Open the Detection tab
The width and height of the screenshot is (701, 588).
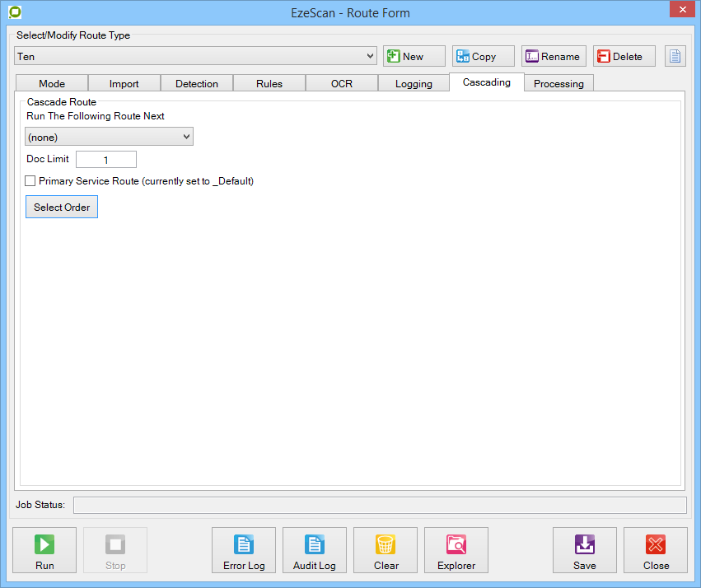pos(197,83)
